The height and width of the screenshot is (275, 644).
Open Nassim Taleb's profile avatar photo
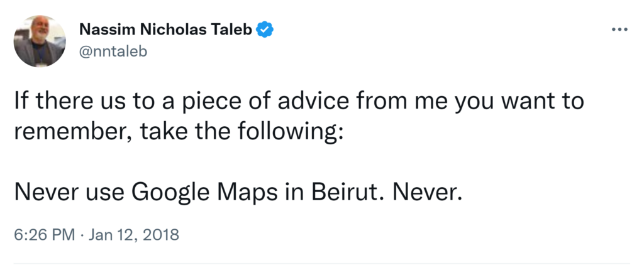[40, 41]
